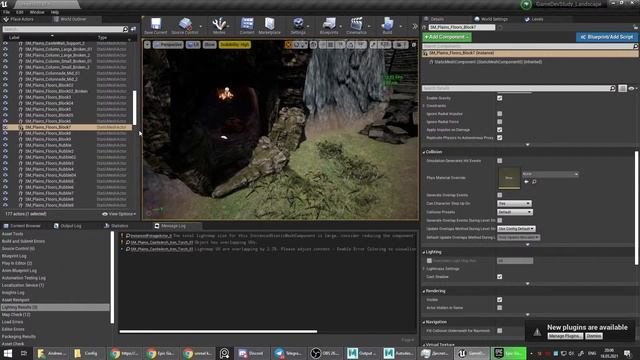Open the viewport Show menu
The width and height of the screenshot is (640, 360).
pos(209,44)
